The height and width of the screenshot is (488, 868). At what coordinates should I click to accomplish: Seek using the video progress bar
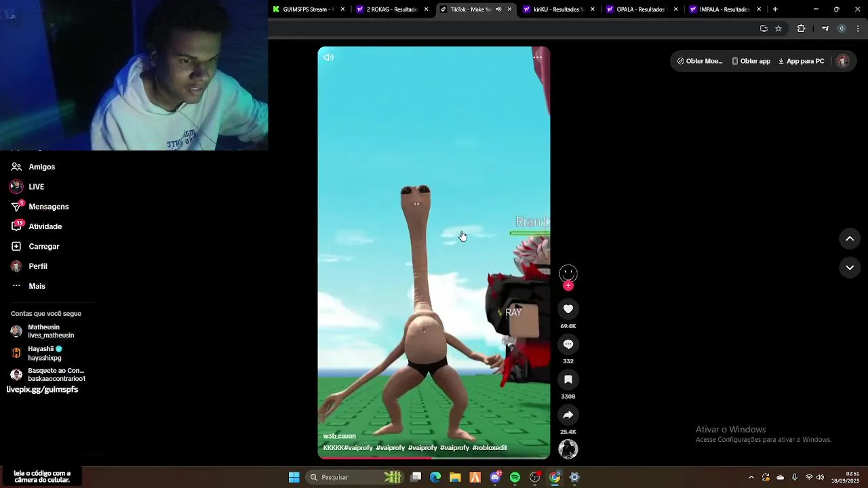coord(434,457)
